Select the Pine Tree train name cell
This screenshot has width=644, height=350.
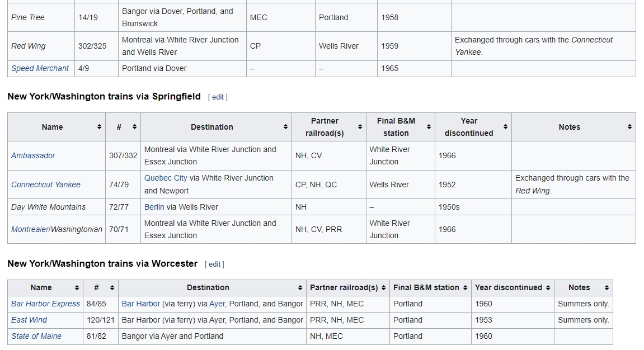(41, 18)
